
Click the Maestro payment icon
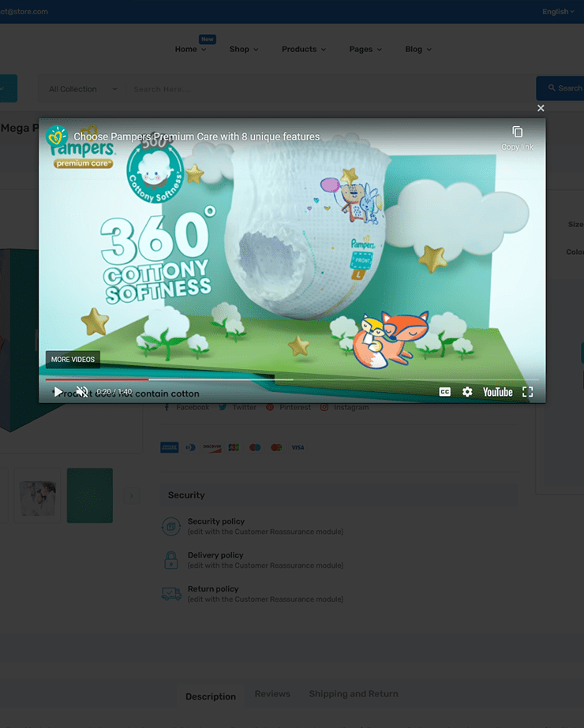click(255, 447)
